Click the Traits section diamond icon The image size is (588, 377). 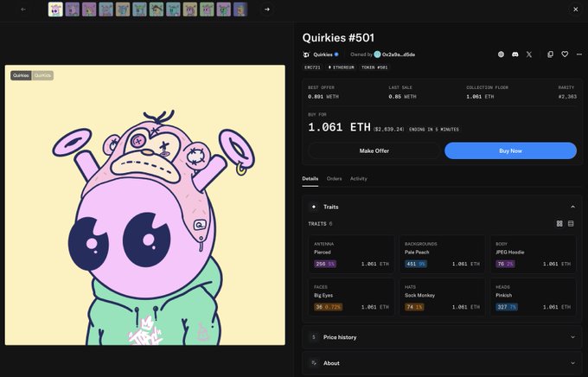[314, 207]
